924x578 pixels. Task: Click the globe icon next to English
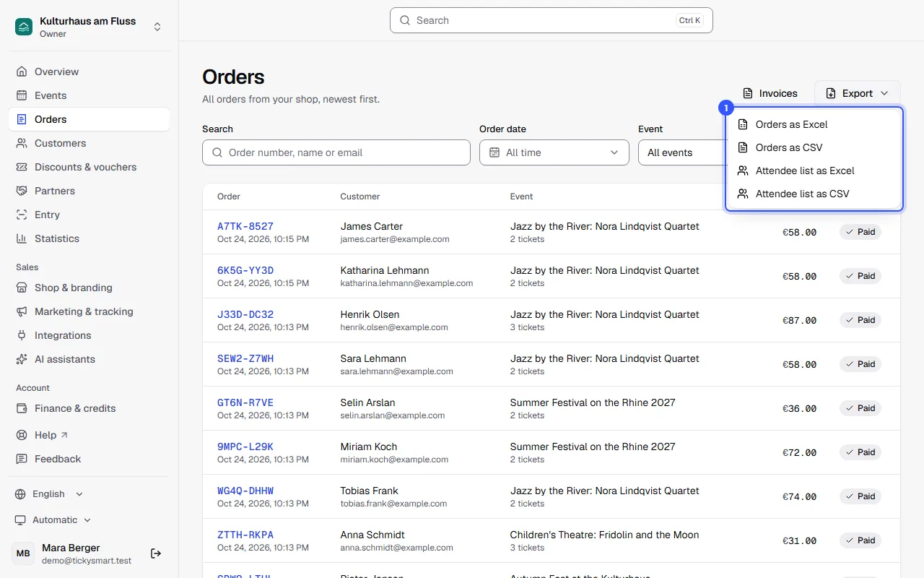pos(21,494)
